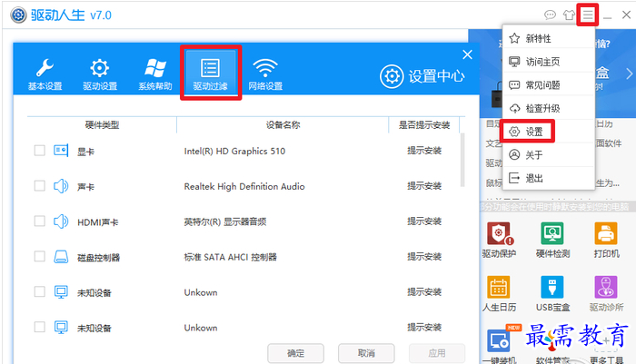
Task: Check the 声卡 row checkbox
Action: [39, 186]
